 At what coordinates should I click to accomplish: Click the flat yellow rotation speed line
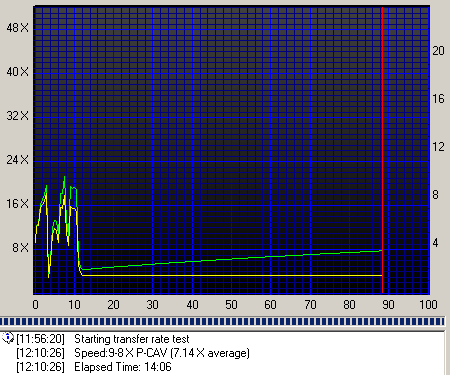click(233, 275)
